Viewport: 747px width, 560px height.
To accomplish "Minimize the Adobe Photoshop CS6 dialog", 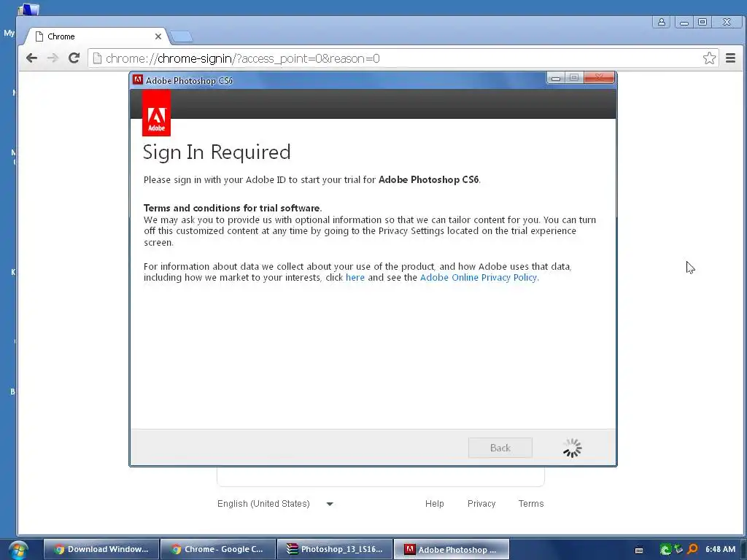I will pos(555,78).
